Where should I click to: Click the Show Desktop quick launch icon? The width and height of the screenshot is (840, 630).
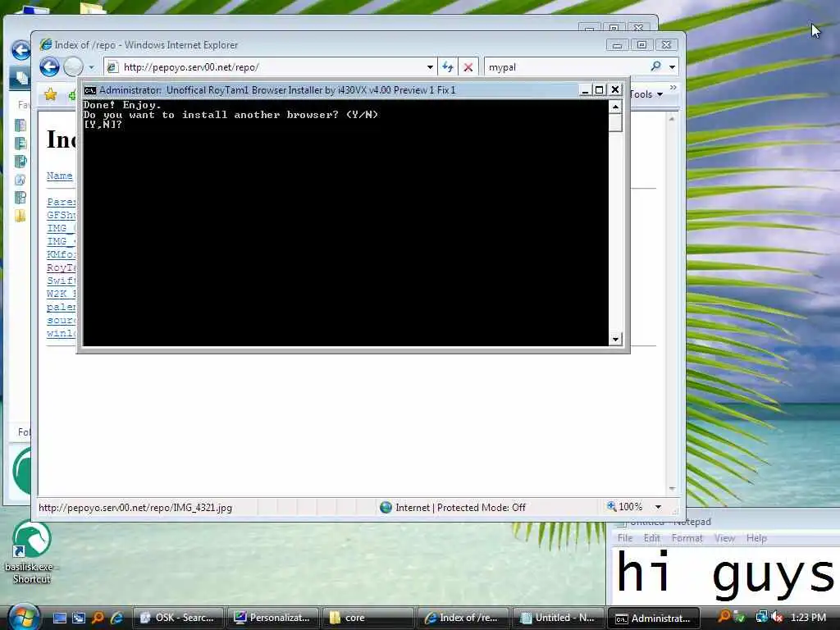point(59,618)
